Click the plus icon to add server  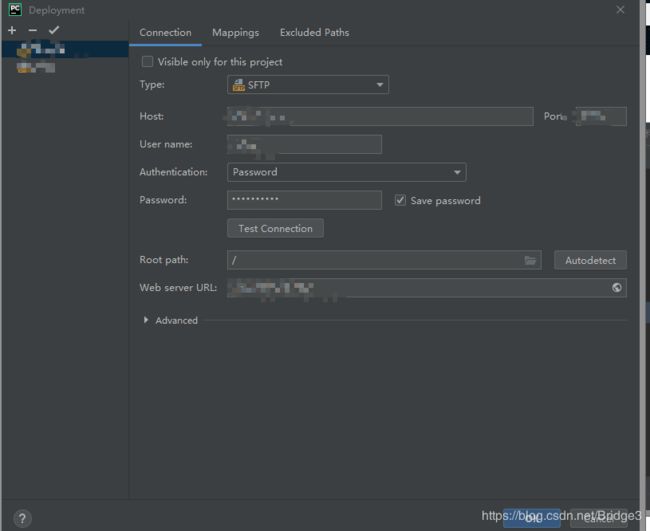pos(12,30)
